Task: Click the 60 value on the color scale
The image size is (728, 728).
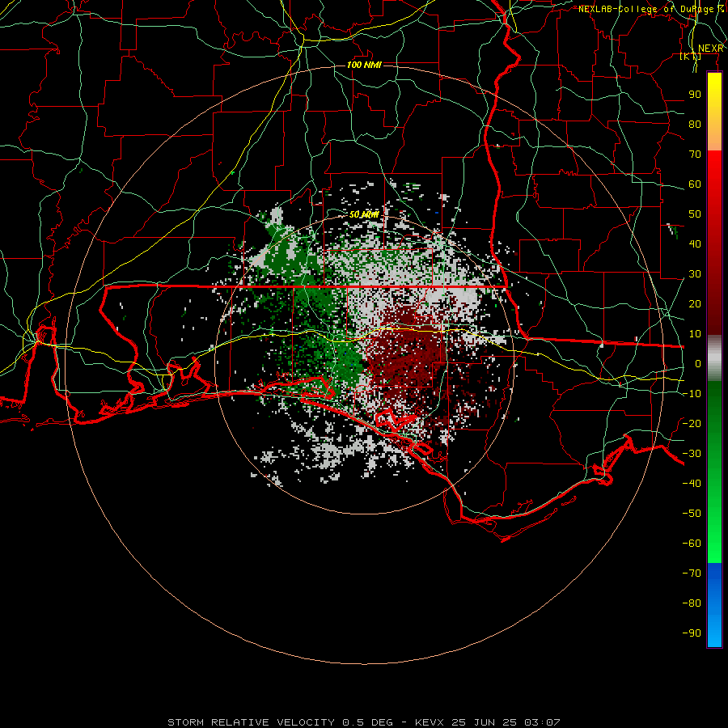Action: coord(695,184)
